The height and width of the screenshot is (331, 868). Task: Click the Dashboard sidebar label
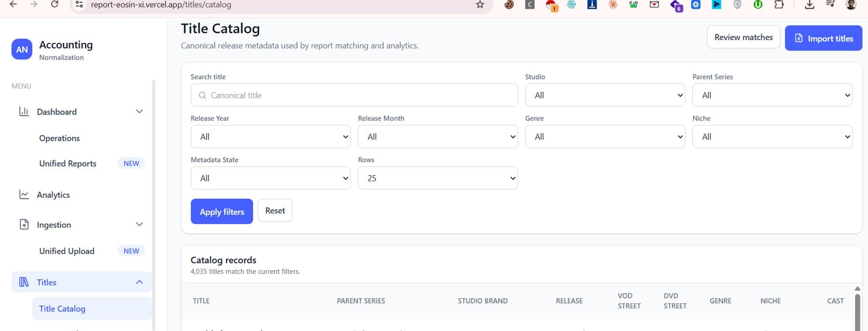(x=56, y=111)
